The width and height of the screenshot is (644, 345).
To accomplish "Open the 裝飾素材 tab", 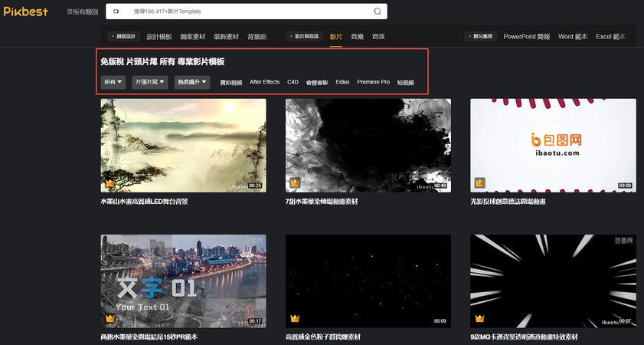I will 227,37.
